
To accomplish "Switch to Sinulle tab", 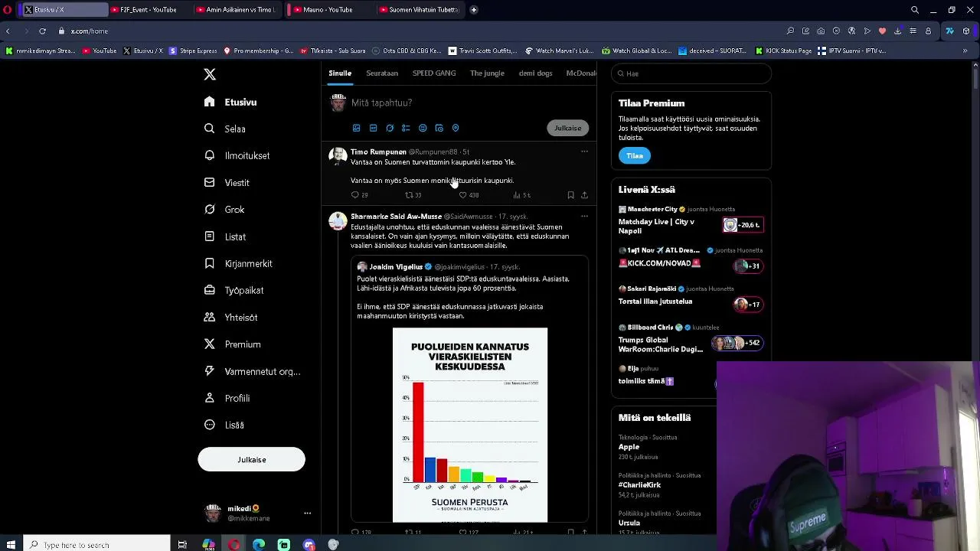I will (340, 73).
